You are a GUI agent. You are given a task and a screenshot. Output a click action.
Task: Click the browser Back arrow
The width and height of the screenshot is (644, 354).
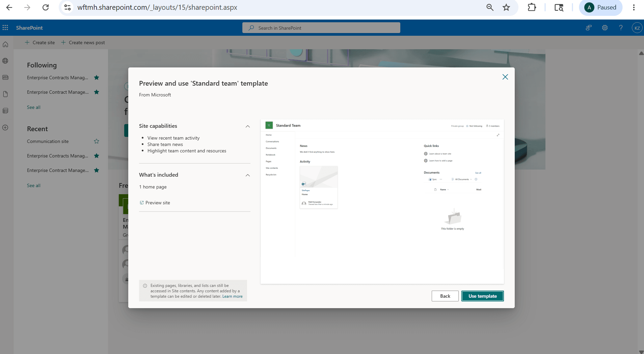9,7
